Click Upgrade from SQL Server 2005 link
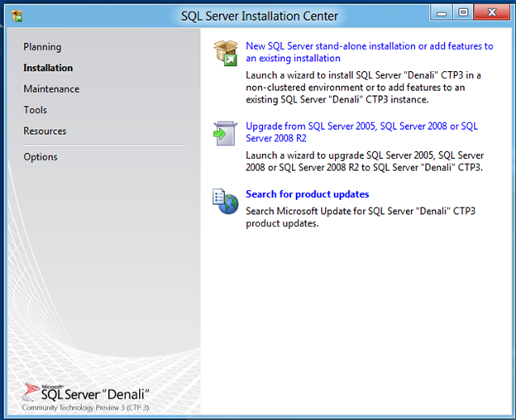 pyautogui.click(x=361, y=132)
